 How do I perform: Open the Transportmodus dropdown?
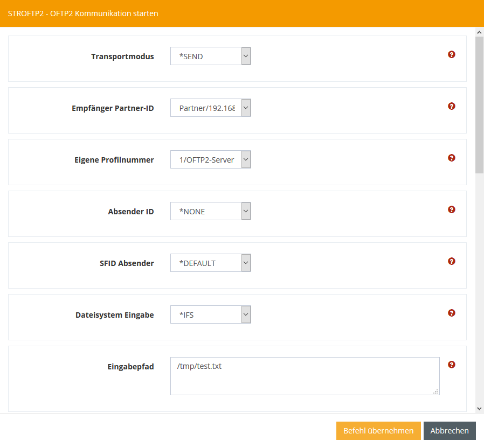click(211, 56)
